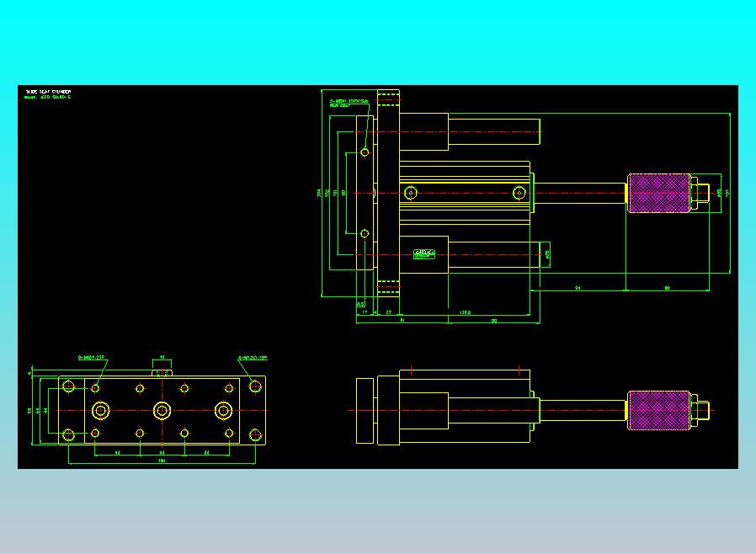
Task: Pick the plate's top-left corner mounting hole
Action: coord(68,386)
